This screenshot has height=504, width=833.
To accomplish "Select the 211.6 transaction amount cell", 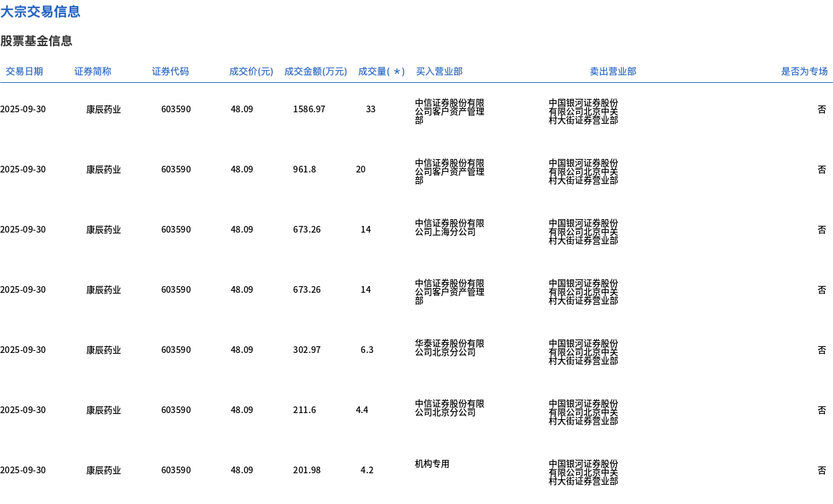I will click(304, 410).
